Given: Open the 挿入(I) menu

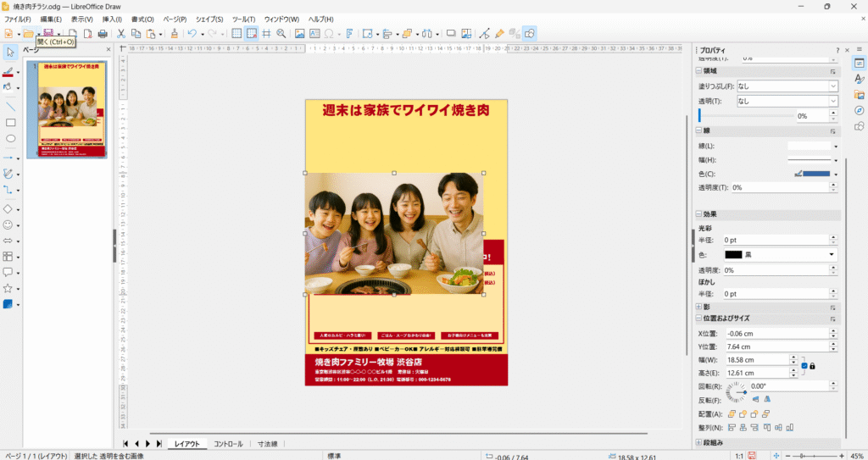Looking at the screenshot, I should [x=112, y=19].
